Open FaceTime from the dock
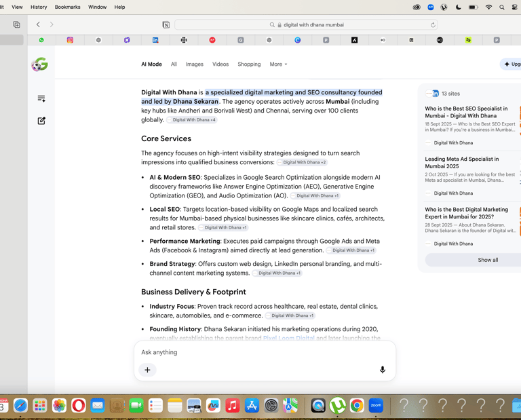Image resolution: width=521 pixels, height=420 pixels. (136, 406)
